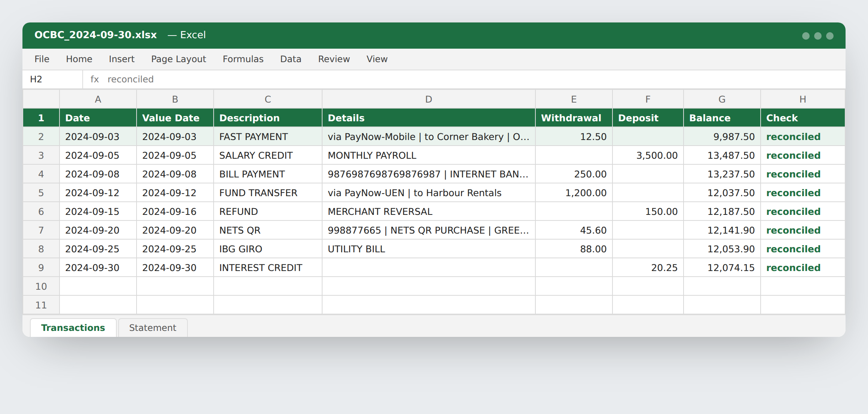
Task: Select the 9,987.50 balance cell
Action: point(722,137)
